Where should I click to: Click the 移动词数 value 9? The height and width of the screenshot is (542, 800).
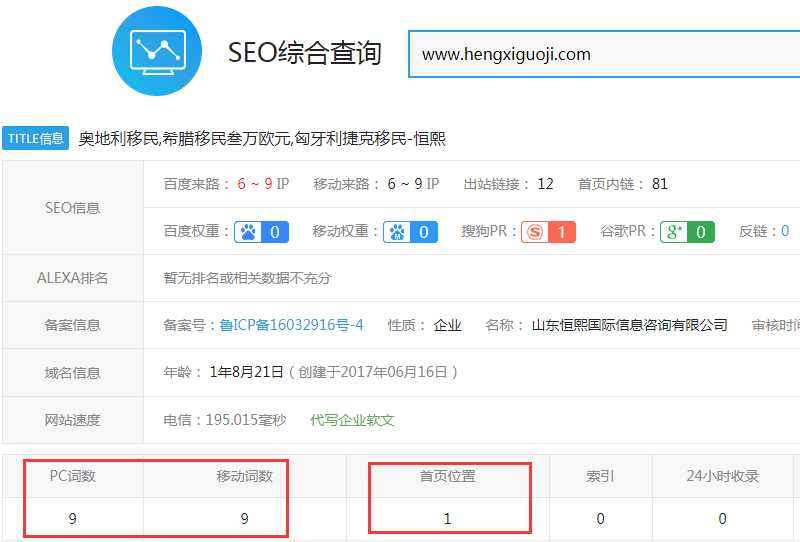click(x=244, y=519)
